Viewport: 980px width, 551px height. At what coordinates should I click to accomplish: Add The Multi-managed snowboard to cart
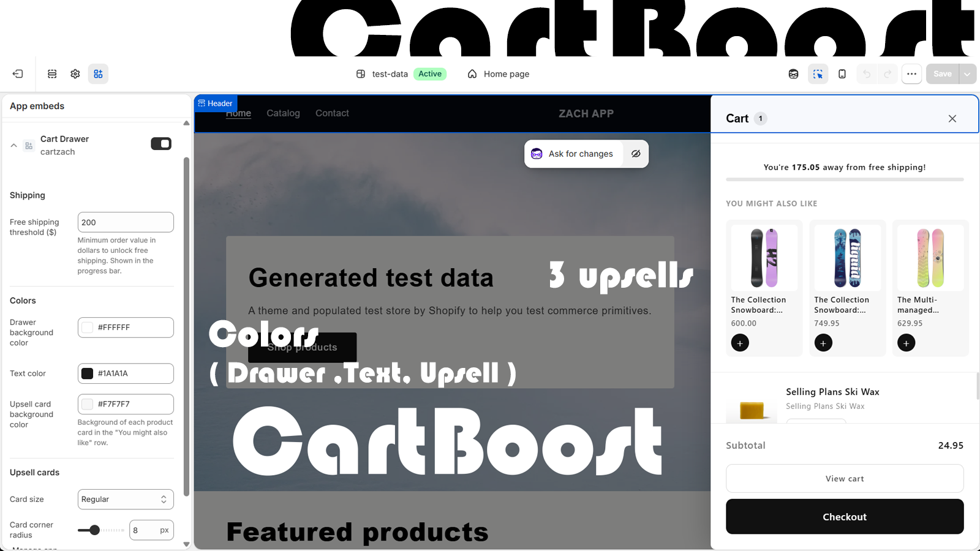coord(907,343)
